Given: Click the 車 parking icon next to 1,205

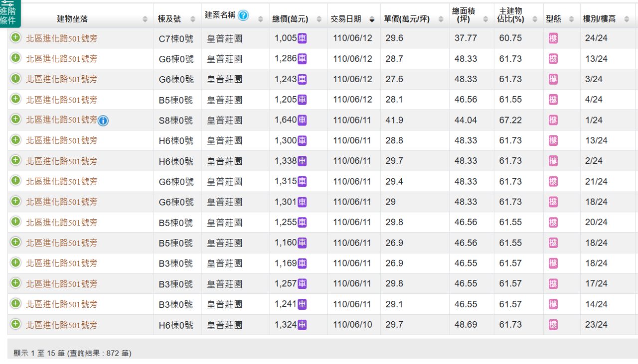Looking at the screenshot, I should pos(302,100).
